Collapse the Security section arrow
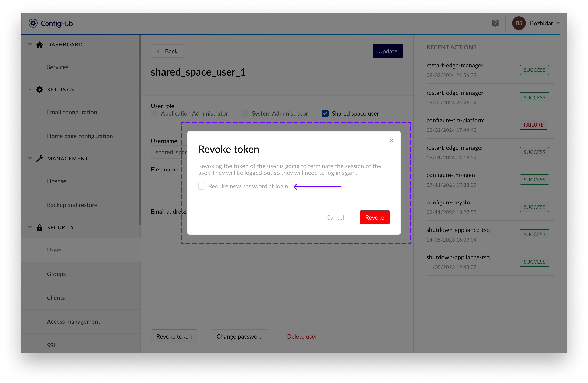The image size is (588, 383). (x=30, y=227)
